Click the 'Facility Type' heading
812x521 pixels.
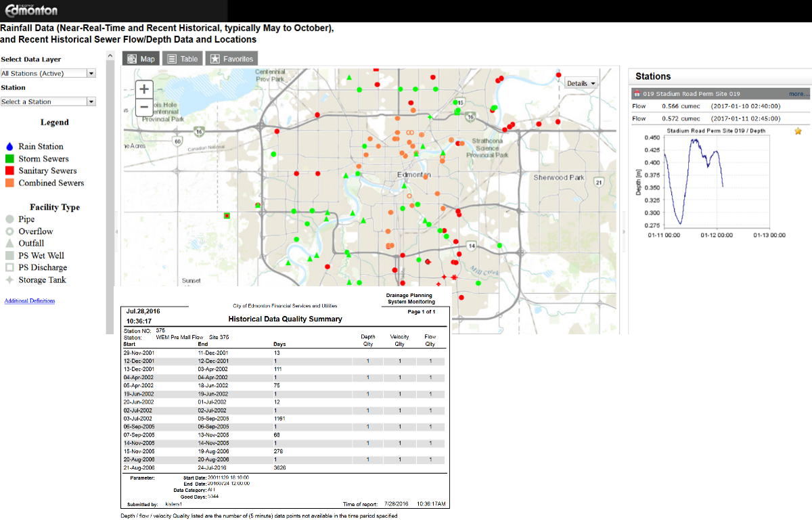click(55, 207)
